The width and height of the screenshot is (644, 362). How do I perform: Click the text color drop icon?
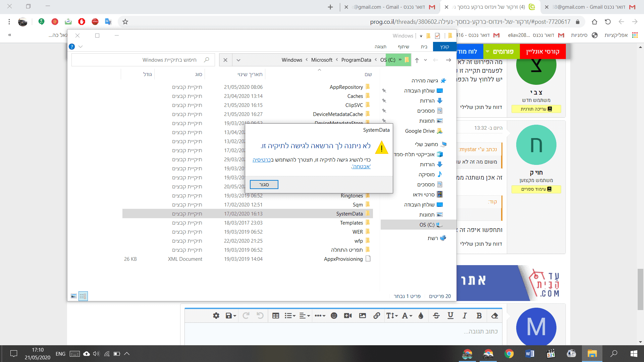click(421, 316)
